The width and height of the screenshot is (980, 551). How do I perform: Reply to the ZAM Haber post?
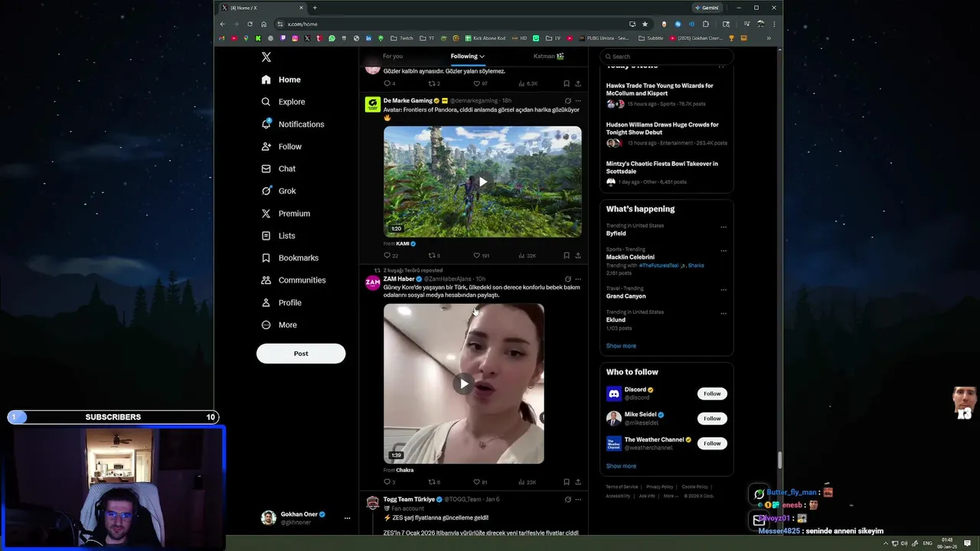click(x=387, y=482)
